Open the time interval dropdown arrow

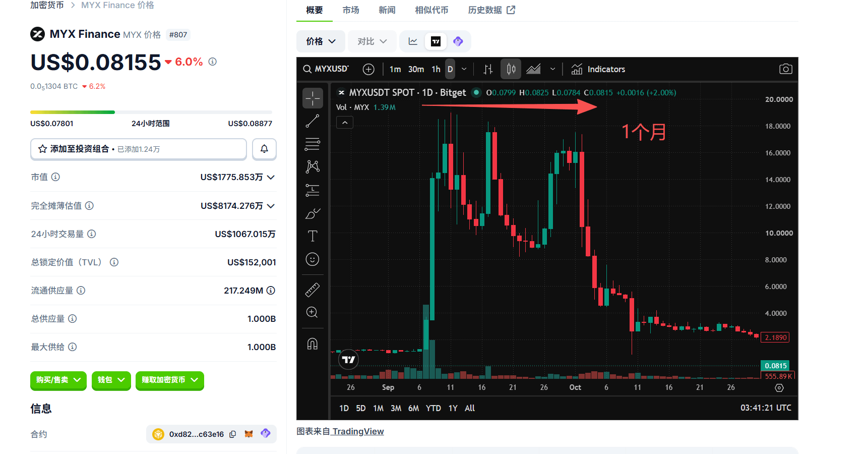point(464,69)
